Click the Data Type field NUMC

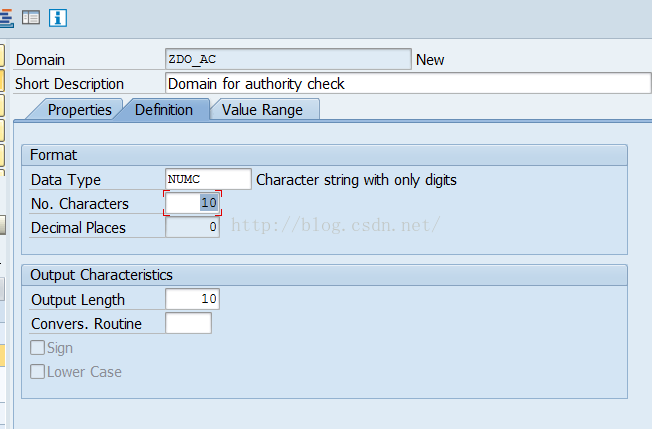click(208, 179)
